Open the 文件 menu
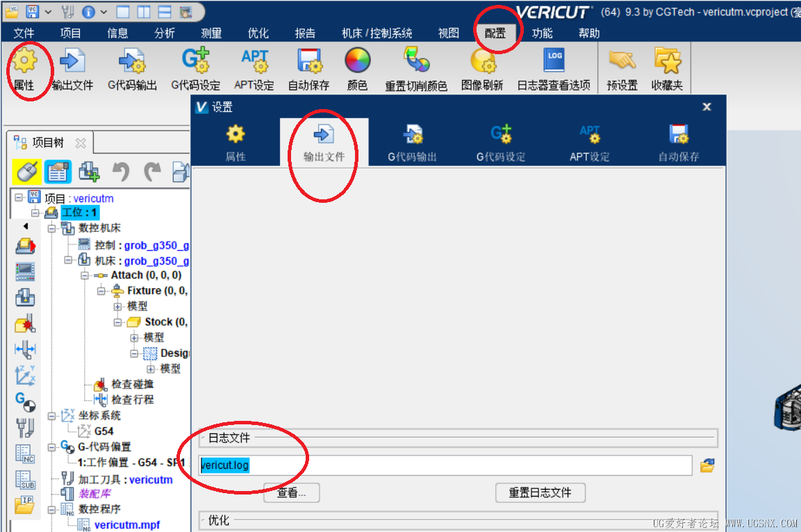This screenshot has width=801, height=532. [x=24, y=33]
